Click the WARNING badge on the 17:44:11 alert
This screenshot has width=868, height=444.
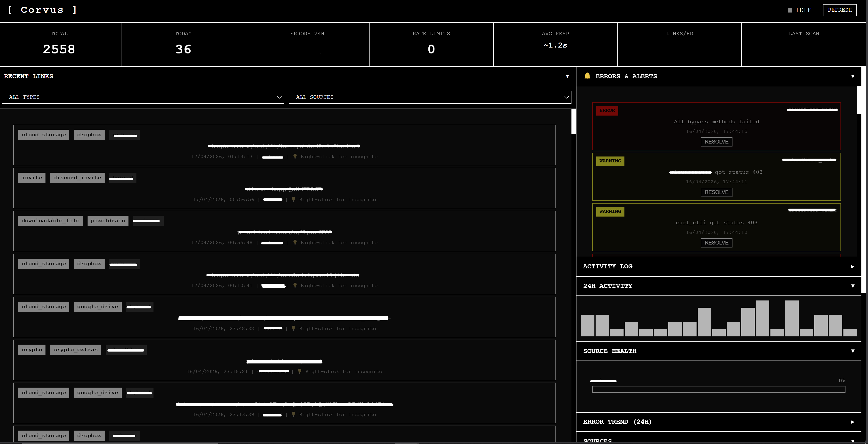(x=610, y=161)
